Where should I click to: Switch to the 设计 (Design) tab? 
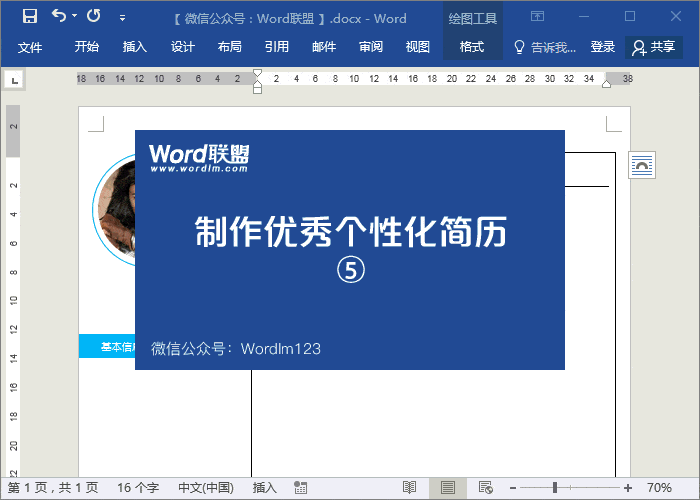point(183,47)
